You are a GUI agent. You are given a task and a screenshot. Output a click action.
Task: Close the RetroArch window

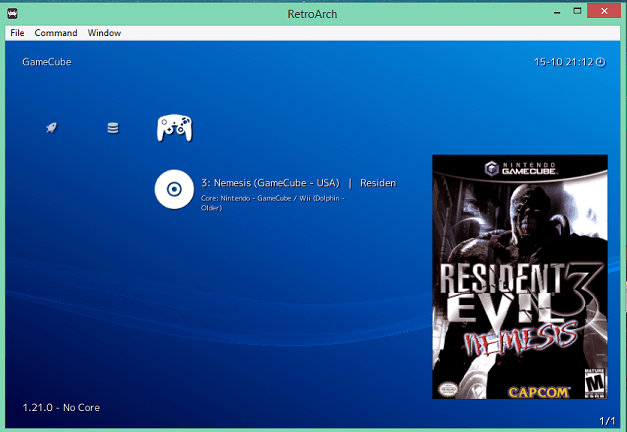coord(602,11)
